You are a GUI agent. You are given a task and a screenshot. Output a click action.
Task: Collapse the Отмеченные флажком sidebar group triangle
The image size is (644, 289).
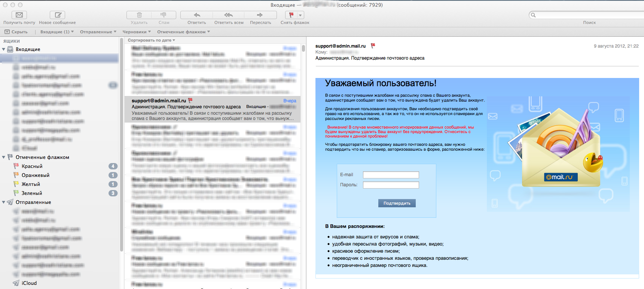[x=4, y=157]
